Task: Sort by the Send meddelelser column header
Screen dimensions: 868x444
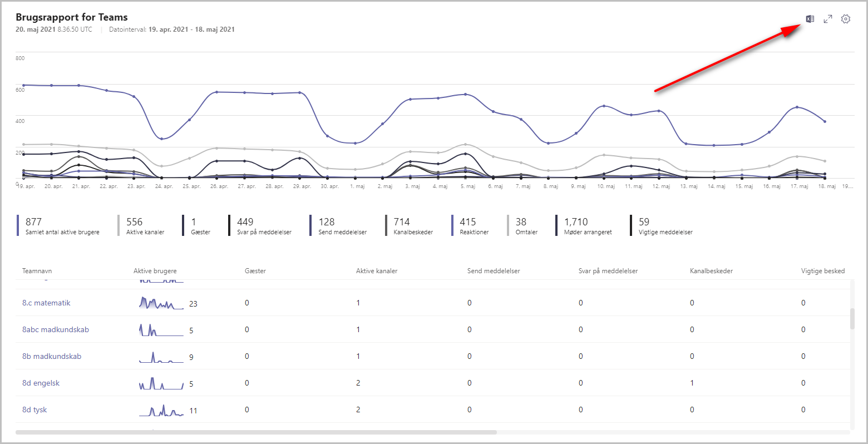Action: pyautogui.click(x=494, y=271)
